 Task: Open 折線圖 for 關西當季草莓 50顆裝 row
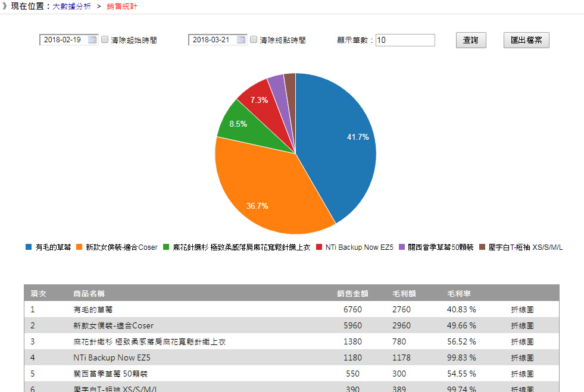click(522, 374)
